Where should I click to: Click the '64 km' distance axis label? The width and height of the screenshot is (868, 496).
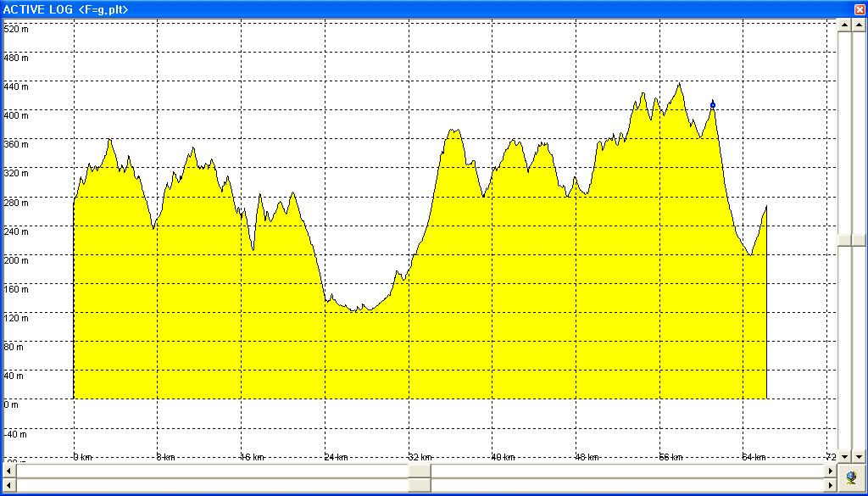[754, 457]
